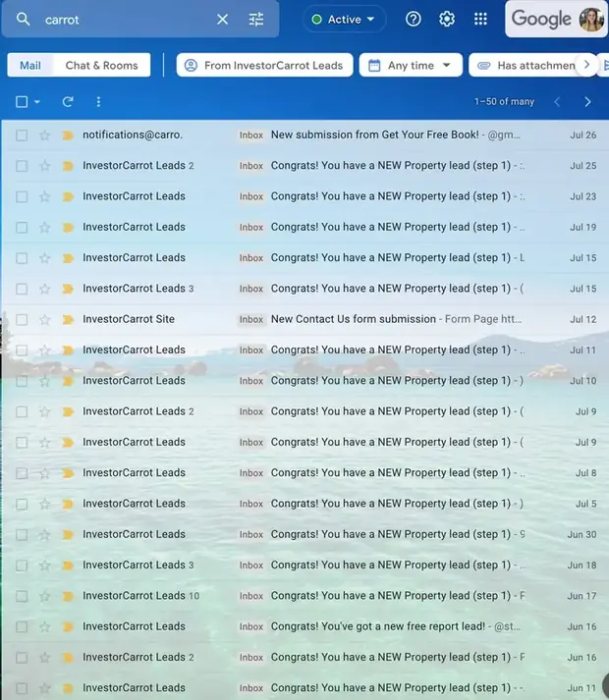
Task: Switch to Mail tab
Action: coord(29,65)
